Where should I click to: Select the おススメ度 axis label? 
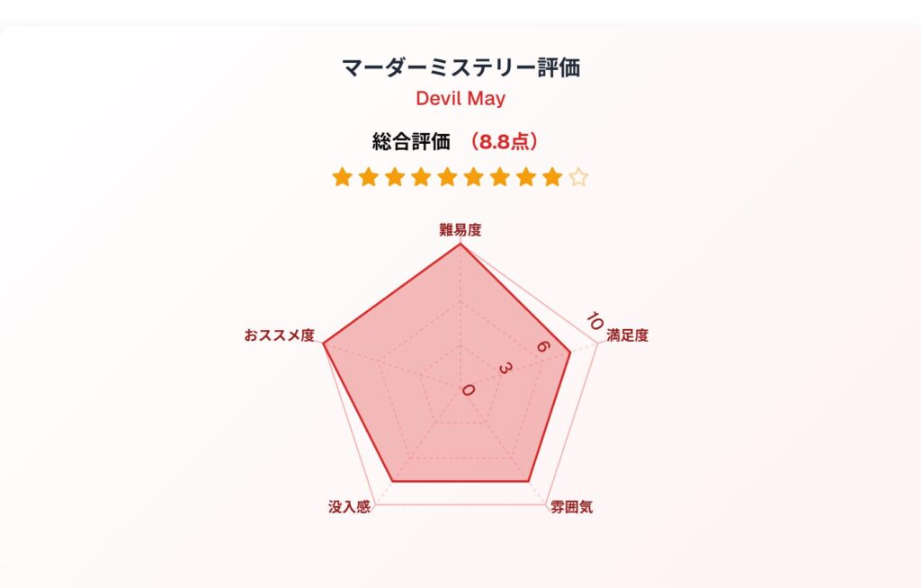280,335
